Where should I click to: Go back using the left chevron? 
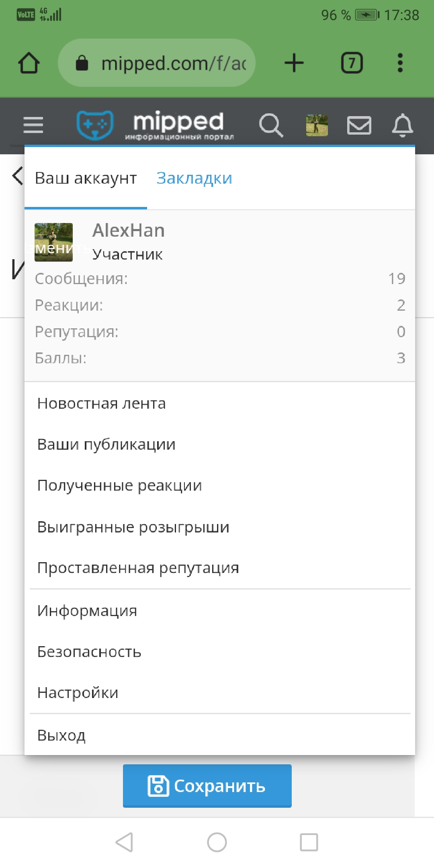17,176
